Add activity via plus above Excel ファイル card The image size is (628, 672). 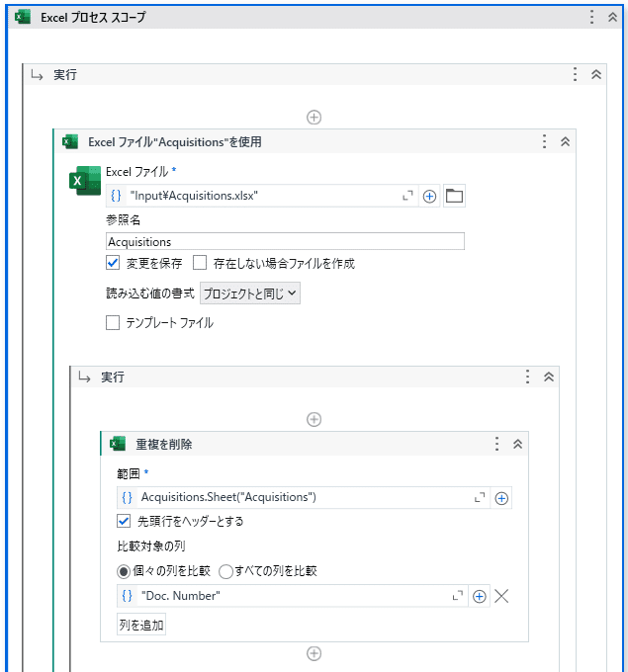pos(314,117)
